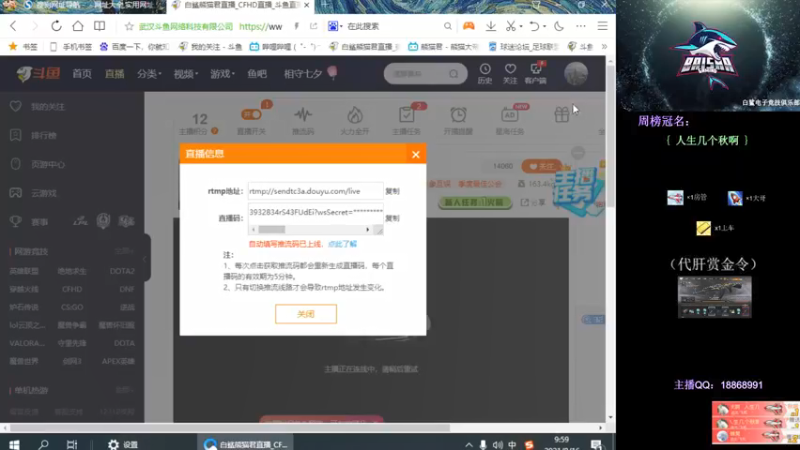Click the Douyu logo
The width and height of the screenshot is (800, 450).
coord(38,73)
